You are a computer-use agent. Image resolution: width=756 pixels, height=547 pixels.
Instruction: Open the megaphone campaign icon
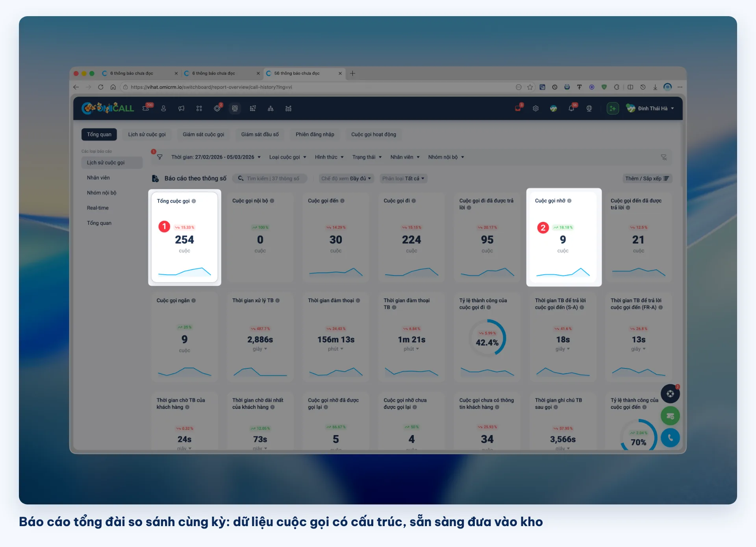(x=181, y=108)
